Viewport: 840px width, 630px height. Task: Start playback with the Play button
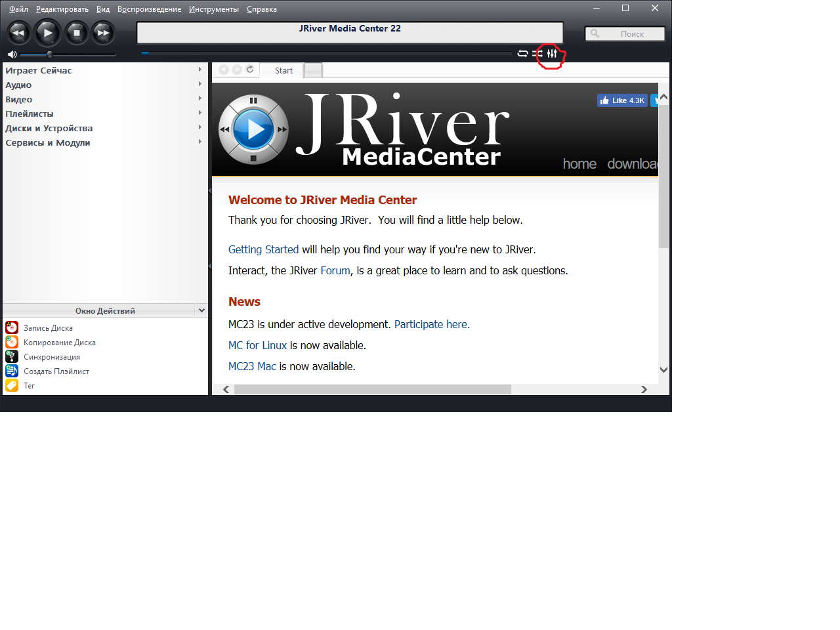47,33
